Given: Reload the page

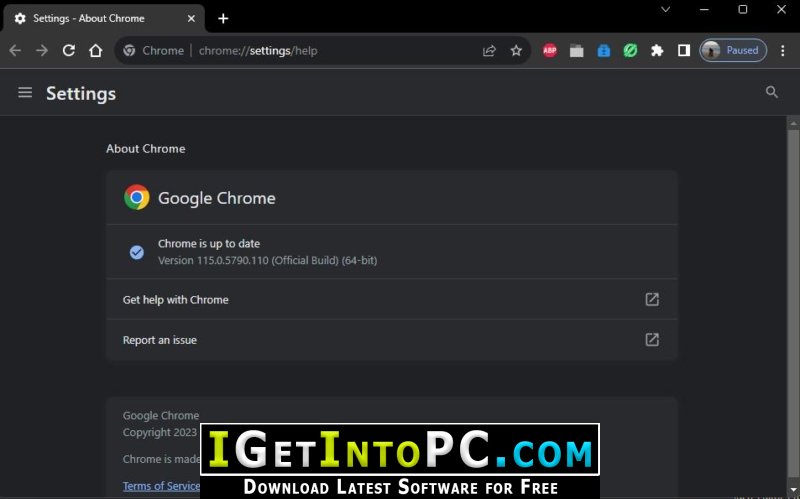Looking at the screenshot, I should [69, 51].
